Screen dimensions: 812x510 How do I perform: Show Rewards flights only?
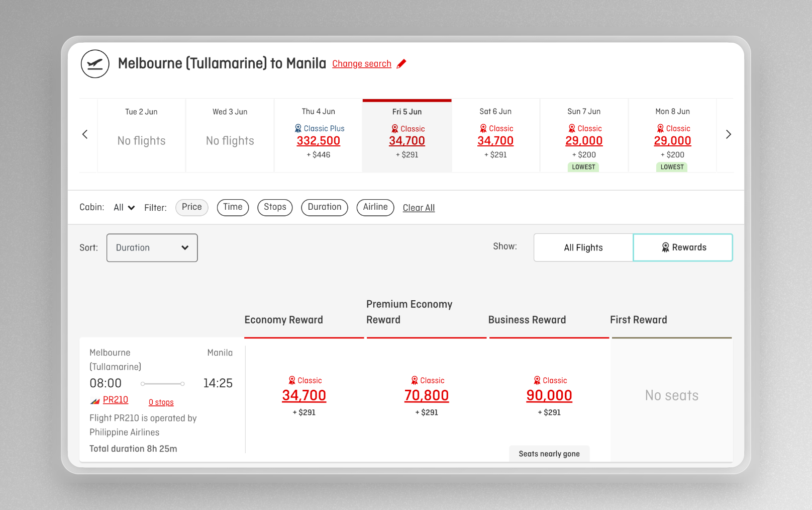tap(683, 247)
